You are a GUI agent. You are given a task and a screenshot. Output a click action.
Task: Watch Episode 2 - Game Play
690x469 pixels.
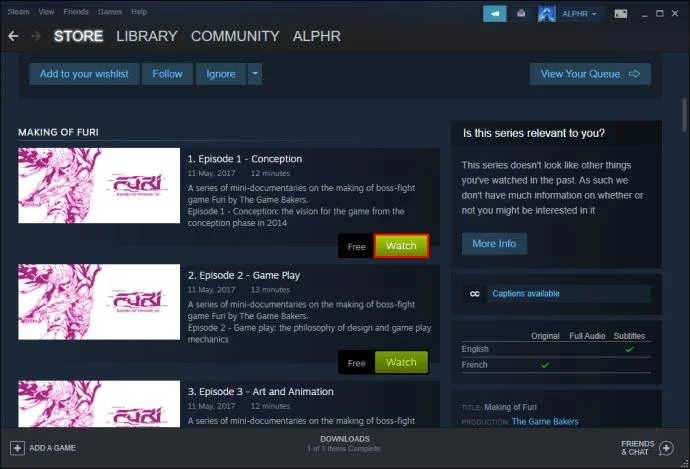pyautogui.click(x=401, y=362)
